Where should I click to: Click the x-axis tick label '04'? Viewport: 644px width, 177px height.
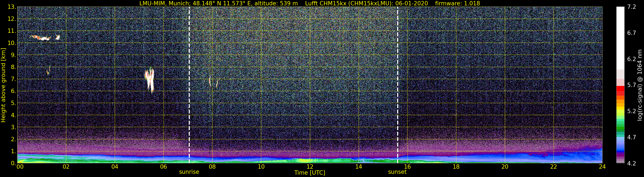tap(115, 167)
